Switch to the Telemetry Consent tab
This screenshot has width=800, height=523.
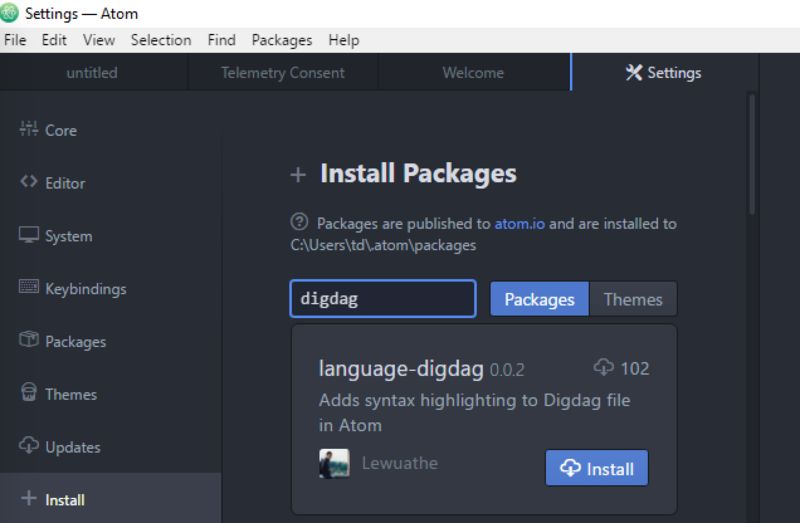tap(283, 72)
